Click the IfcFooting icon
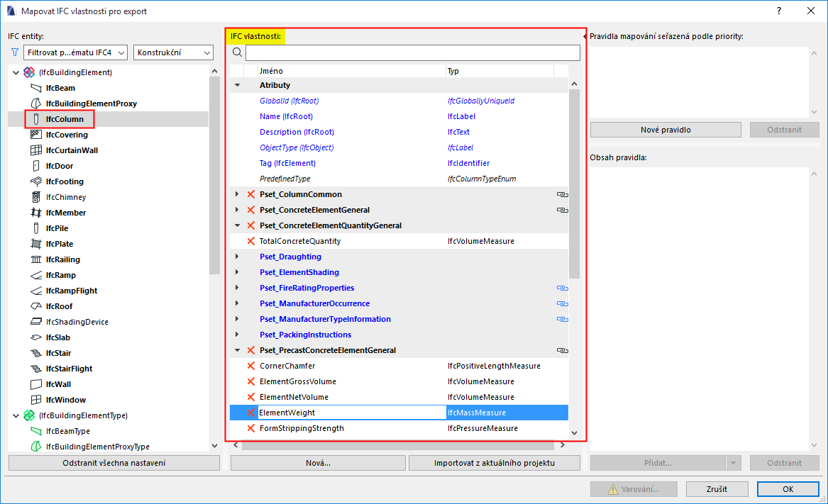This screenshot has width=828, height=504. pos(36,181)
